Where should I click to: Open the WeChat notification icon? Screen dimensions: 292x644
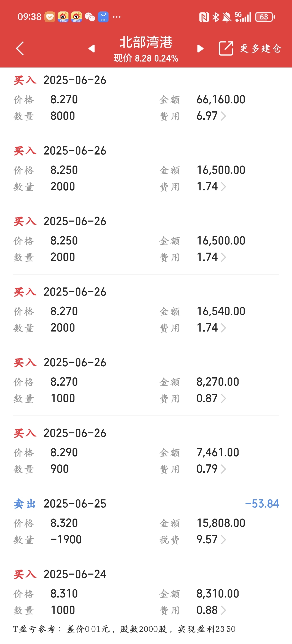click(90, 17)
